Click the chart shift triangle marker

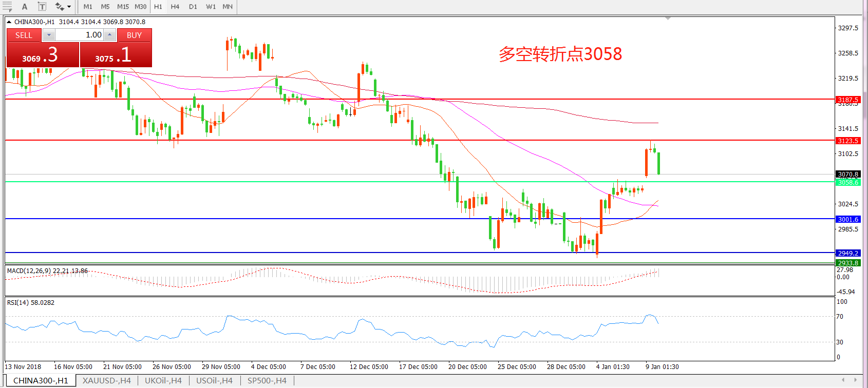click(x=668, y=18)
